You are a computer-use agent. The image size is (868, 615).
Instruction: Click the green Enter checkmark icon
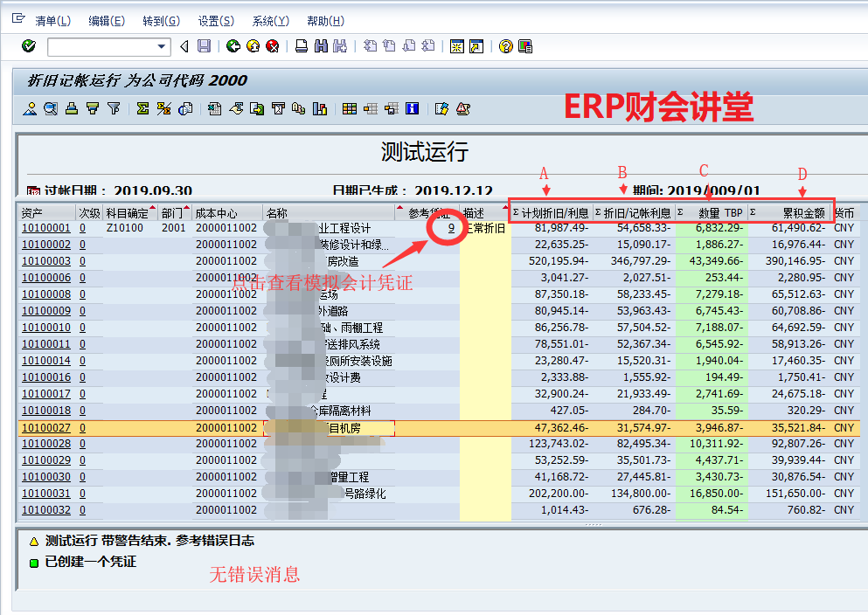point(29,46)
